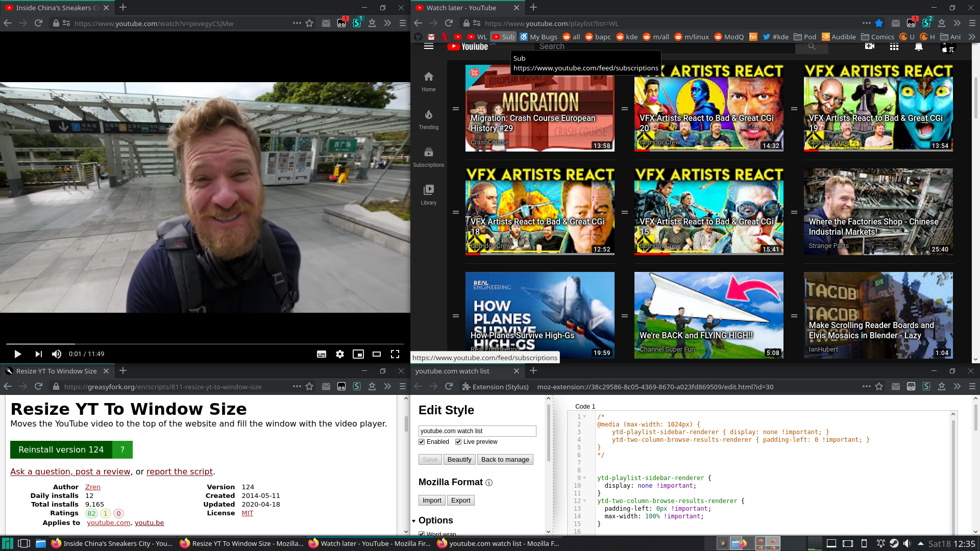
Task: Uncheck the Enabled checkbox in Stylus
Action: (422, 442)
